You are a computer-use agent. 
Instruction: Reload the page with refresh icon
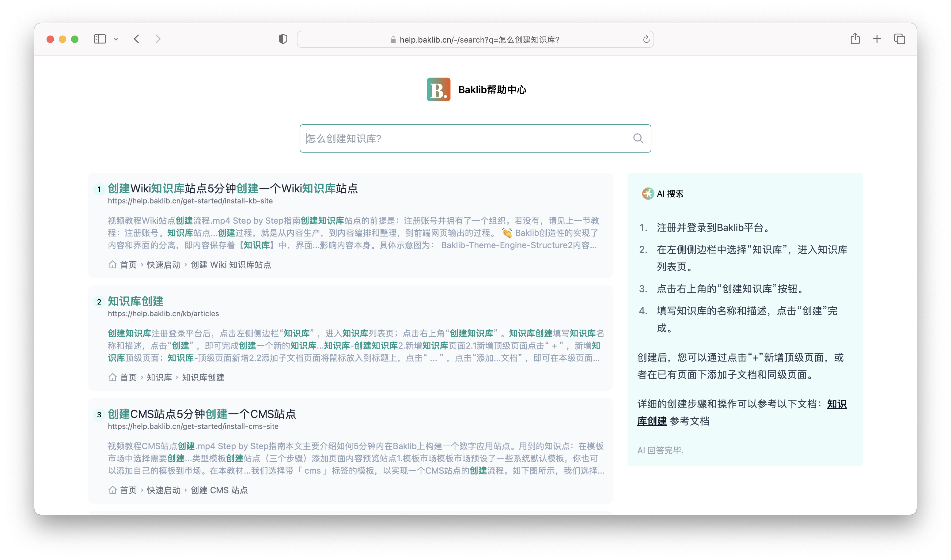[646, 40]
